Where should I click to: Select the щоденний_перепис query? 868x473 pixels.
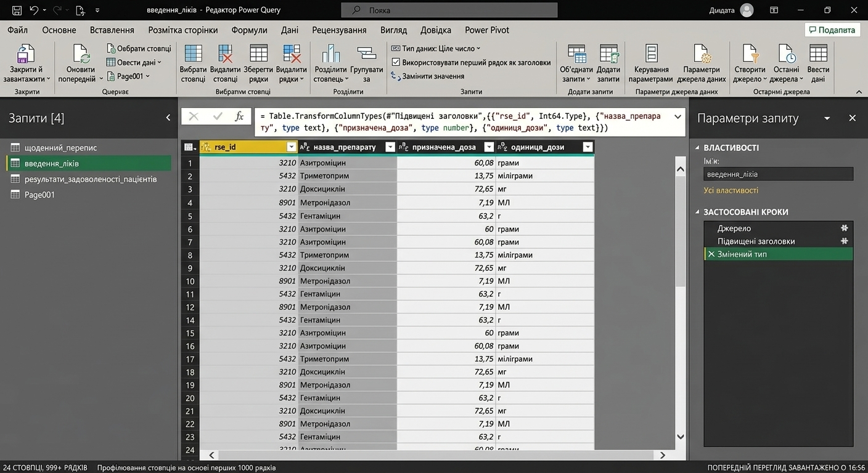[89, 148]
